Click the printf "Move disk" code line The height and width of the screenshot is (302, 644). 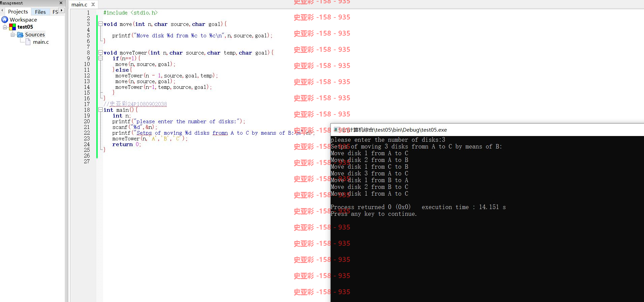[192, 36]
